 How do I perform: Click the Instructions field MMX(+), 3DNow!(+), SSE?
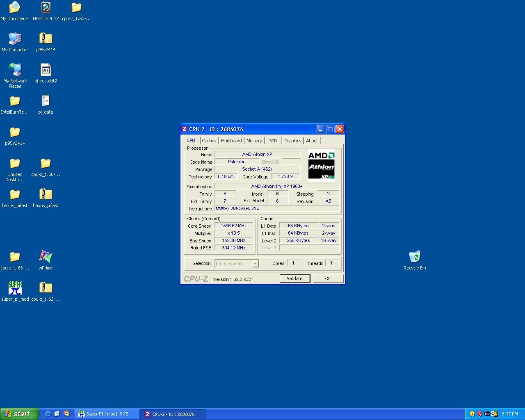pyautogui.click(x=277, y=208)
